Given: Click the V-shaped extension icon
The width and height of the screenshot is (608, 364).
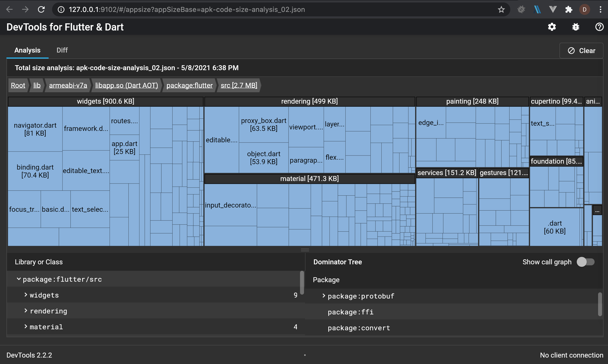Looking at the screenshot, I should tap(553, 9).
